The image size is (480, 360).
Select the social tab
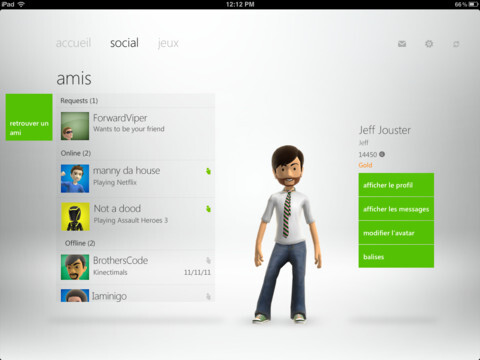click(x=124, y=43)
